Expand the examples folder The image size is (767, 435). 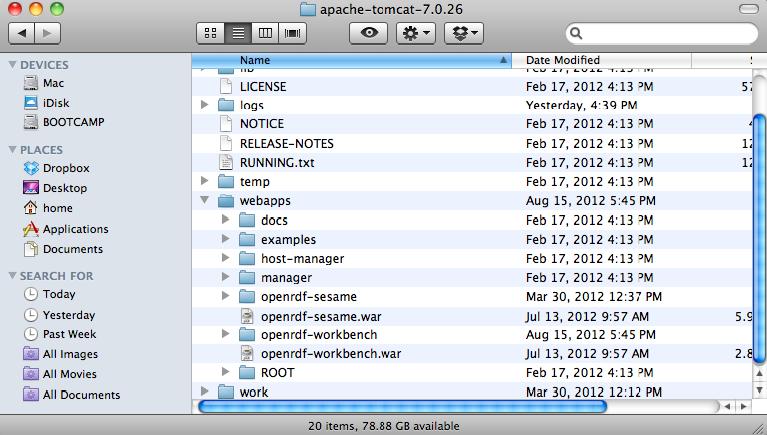pyautogui.click(x=226, y=239)
